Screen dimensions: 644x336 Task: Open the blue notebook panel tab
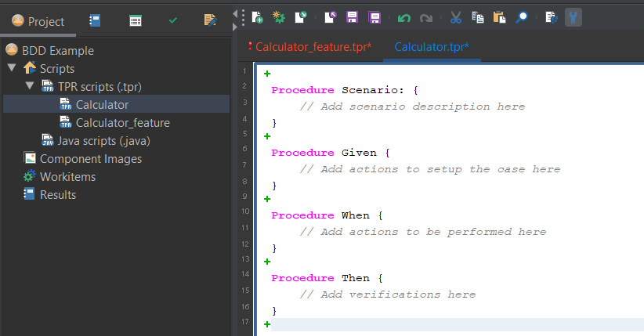(x=95, y=21)
